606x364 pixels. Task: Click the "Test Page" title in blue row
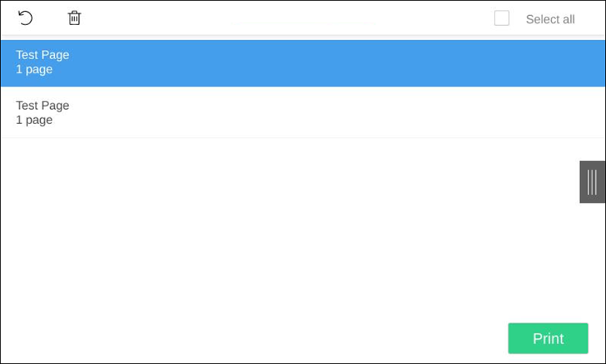coord(42,54)
